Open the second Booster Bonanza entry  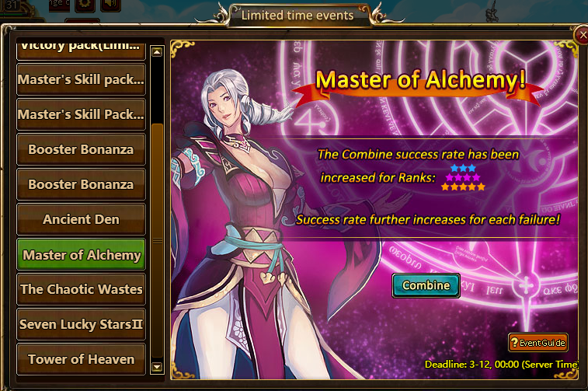pyautogui.click(x=81, y=184)
